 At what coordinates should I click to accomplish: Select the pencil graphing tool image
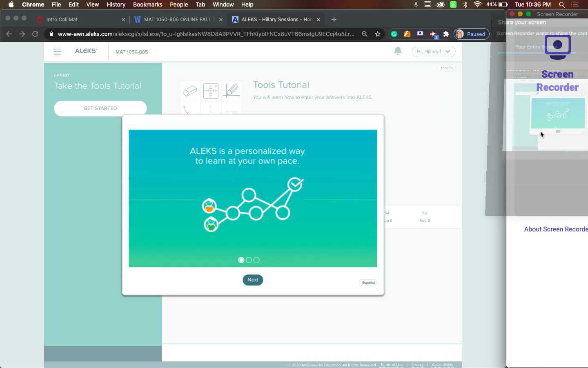click(x=232, y=91)
